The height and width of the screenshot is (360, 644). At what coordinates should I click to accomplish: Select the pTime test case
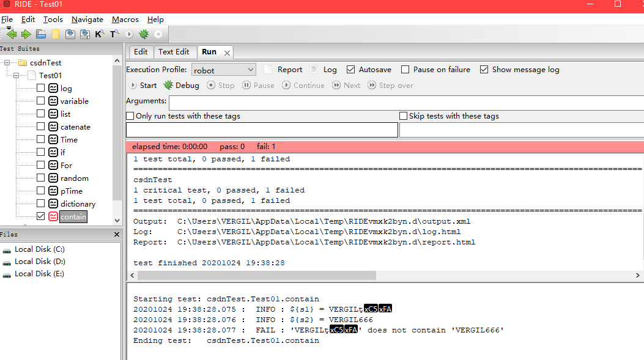(72, 191)
